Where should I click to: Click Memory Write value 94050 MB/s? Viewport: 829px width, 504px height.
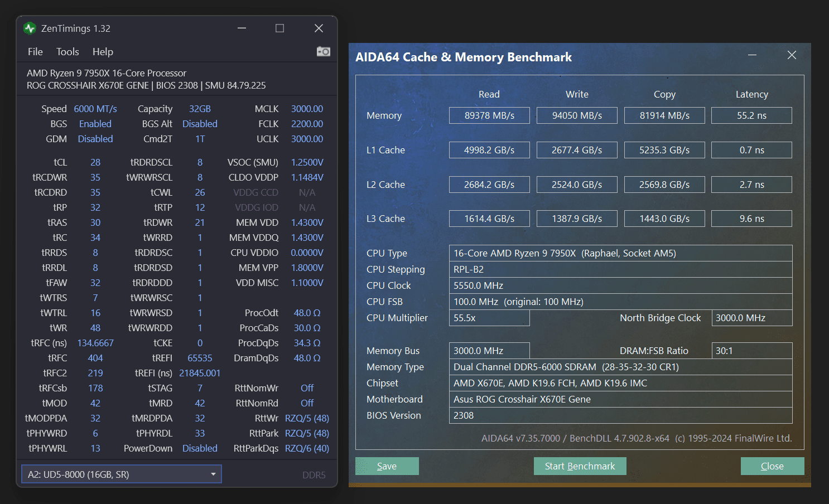point(577,115)
